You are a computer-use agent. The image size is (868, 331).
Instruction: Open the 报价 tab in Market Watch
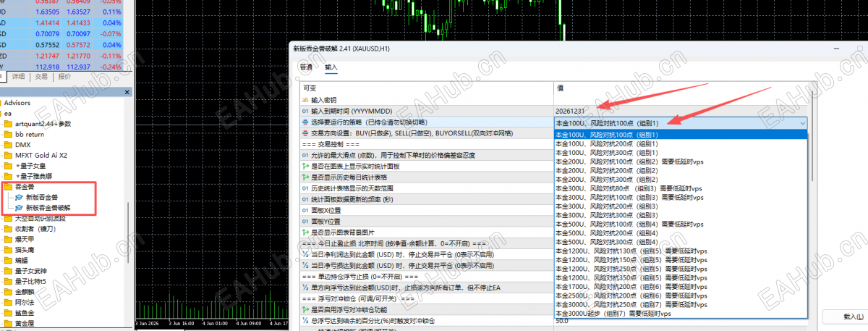tap(64, 76)
